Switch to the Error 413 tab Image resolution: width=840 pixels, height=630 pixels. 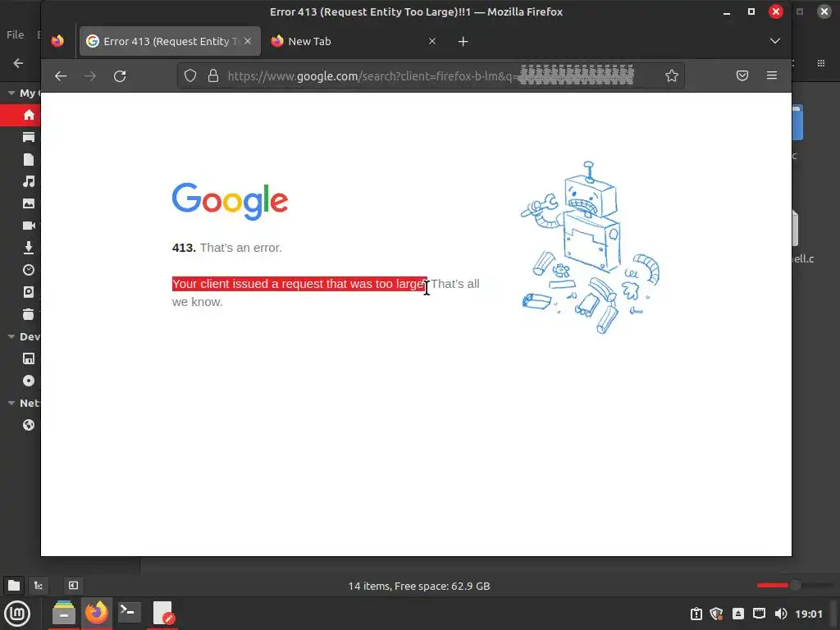click(x=170, y=41)
